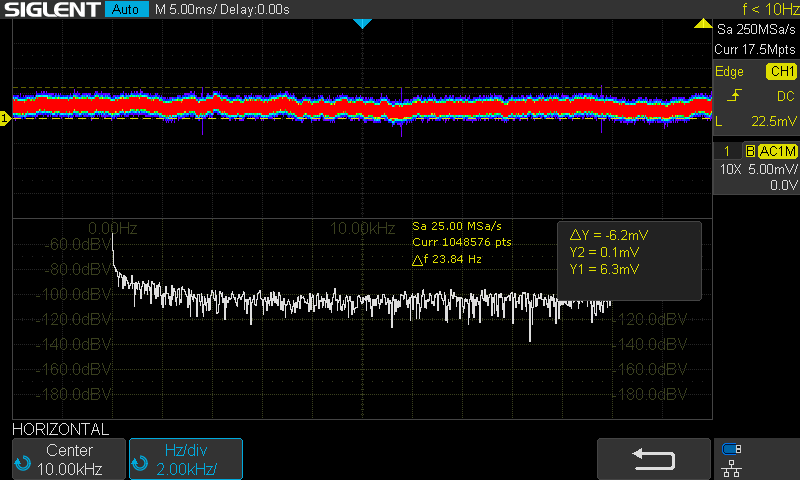This screenshot has height=480, width=800.
Task: Click the CH1 trigger source badge
Action: tap(782, 71)
